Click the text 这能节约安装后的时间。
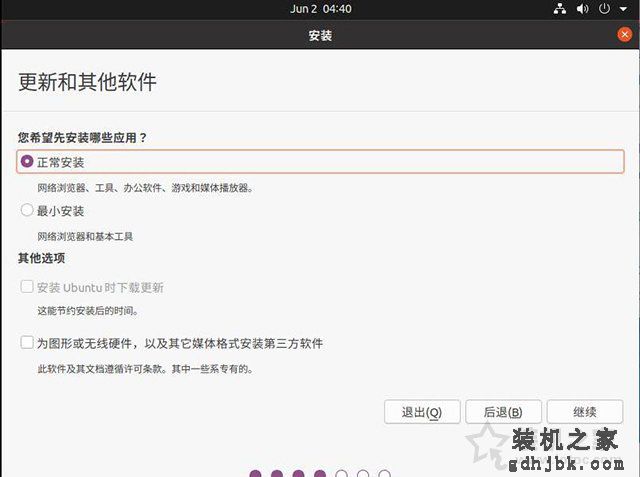 coord(88,311)
